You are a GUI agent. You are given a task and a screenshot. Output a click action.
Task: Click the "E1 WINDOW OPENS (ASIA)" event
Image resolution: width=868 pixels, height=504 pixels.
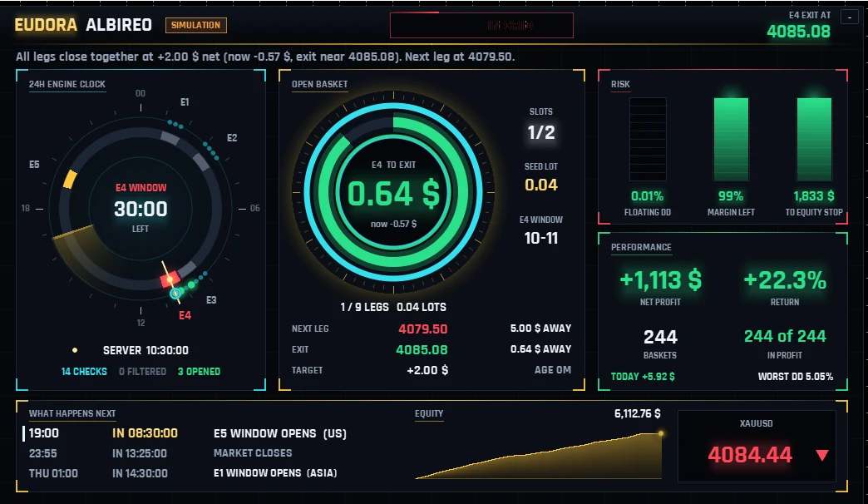click(275, 473)
